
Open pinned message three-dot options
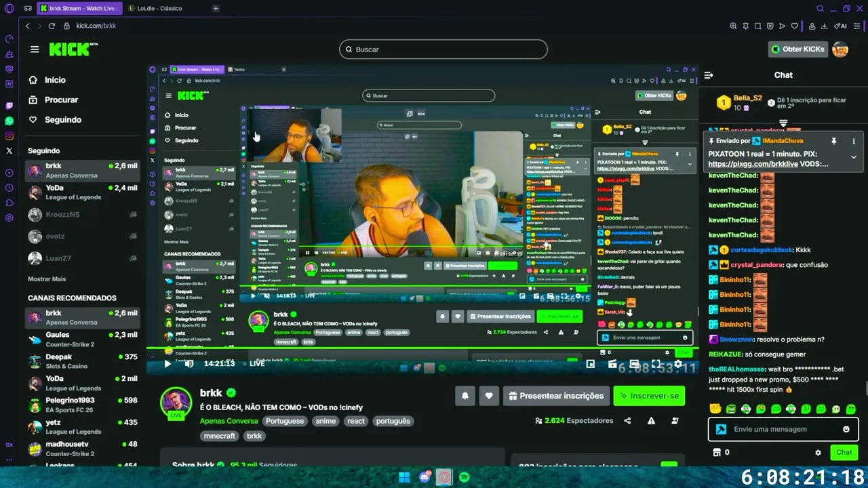(854, 141)
